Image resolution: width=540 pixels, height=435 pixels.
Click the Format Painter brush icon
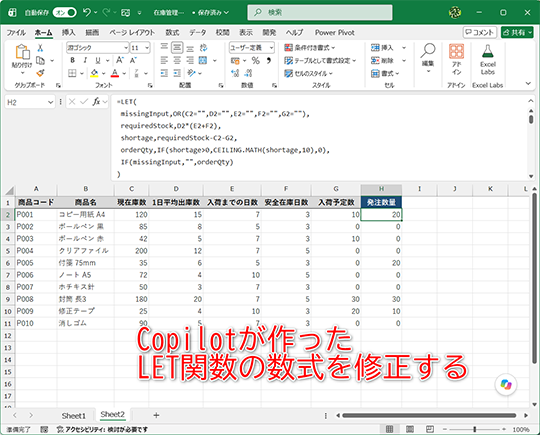40,73
